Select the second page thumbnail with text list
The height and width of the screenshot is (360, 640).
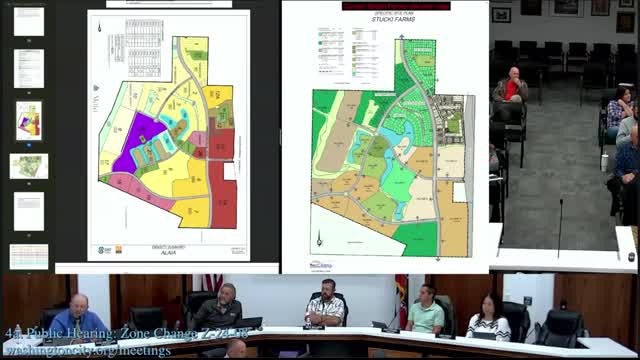[x=29, y=69]
